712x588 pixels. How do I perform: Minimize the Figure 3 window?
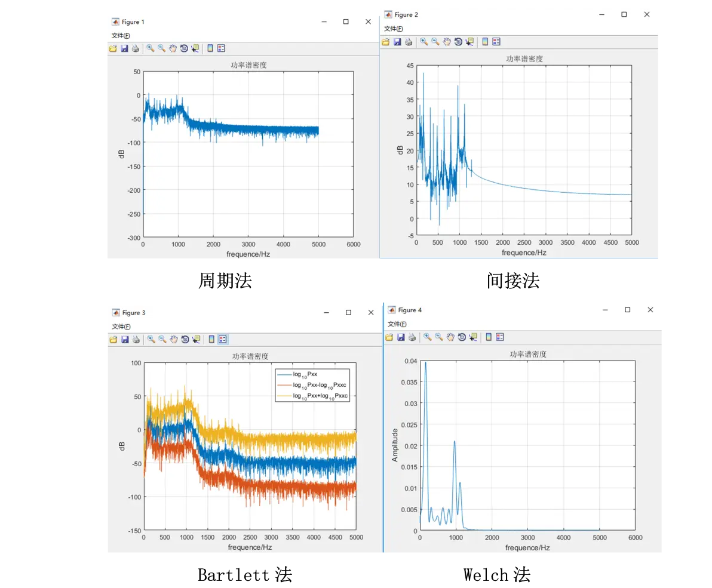(x=326, y=313)
